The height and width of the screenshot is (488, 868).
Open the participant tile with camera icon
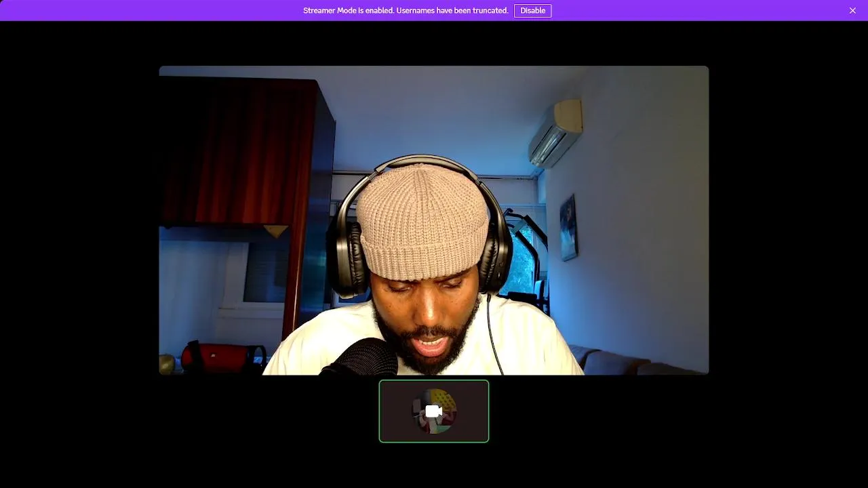coord(434,411)
